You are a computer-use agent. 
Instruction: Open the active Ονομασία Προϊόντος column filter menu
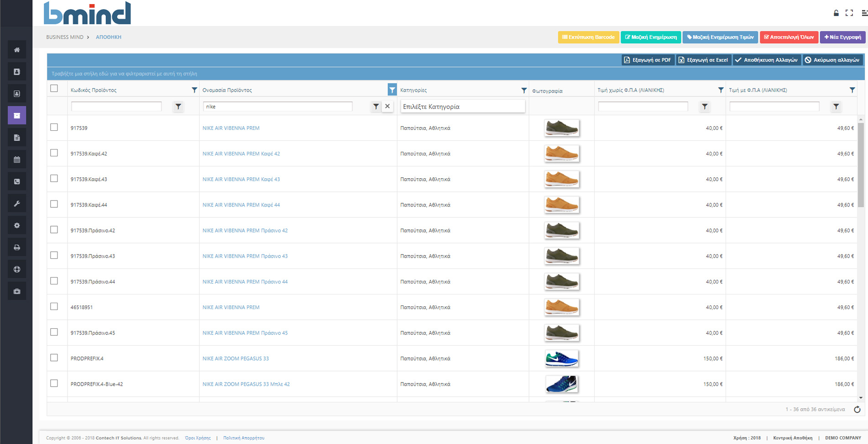tap(392, 90)
